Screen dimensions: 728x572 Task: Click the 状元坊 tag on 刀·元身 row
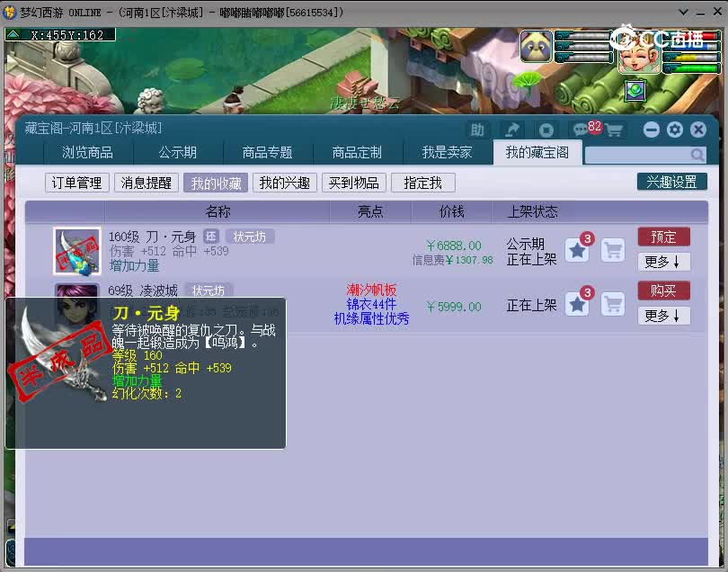(250, 237)
